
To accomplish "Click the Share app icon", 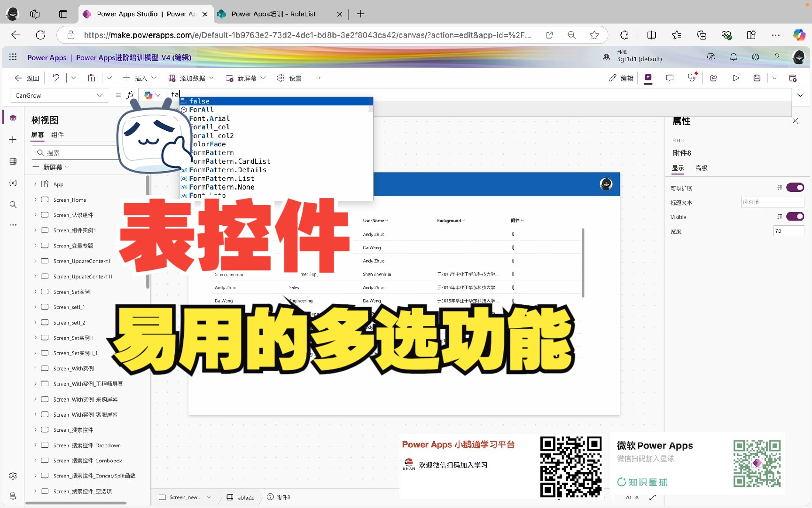I will tap(714, 78).
